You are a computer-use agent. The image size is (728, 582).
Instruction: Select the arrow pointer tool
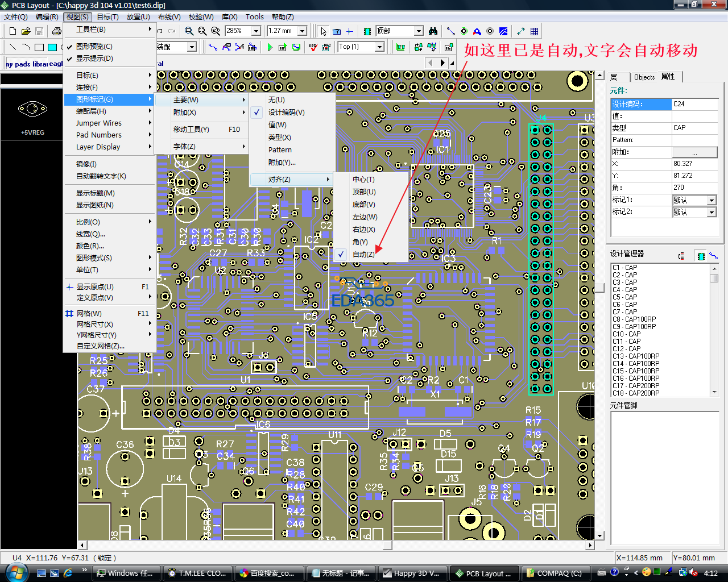[324, 31]
